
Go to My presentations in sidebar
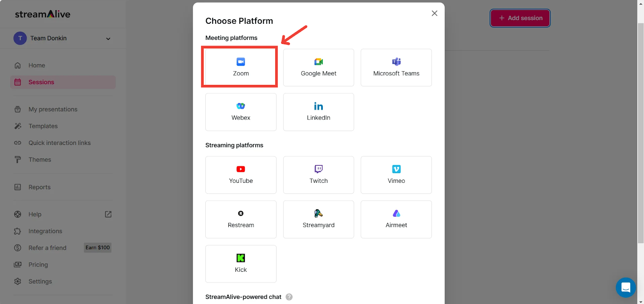pyautogui.click(x=53, y=109)
